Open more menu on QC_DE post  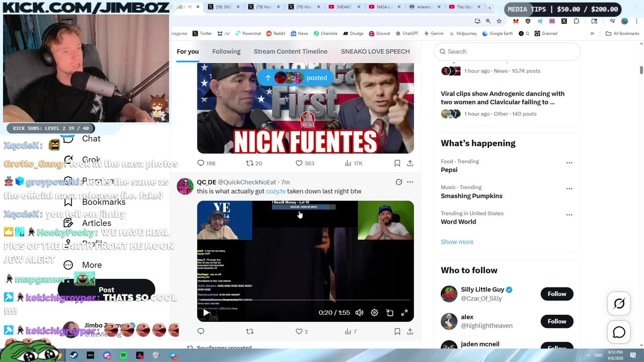point(410,182)
